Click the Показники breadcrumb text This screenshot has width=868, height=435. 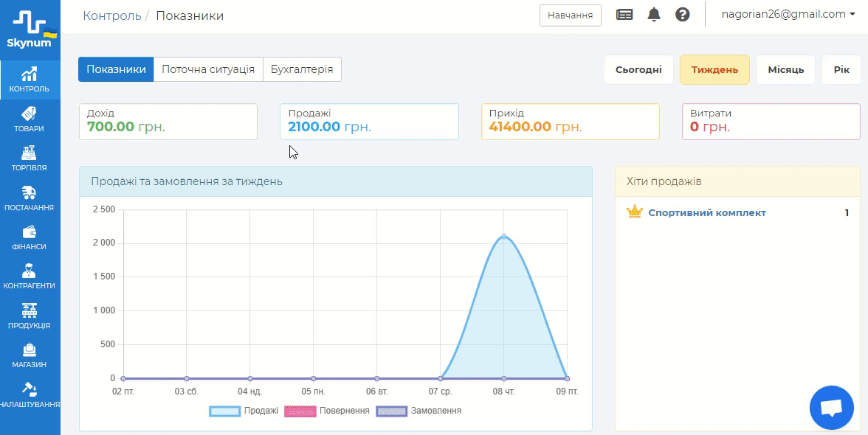point(190,15)
